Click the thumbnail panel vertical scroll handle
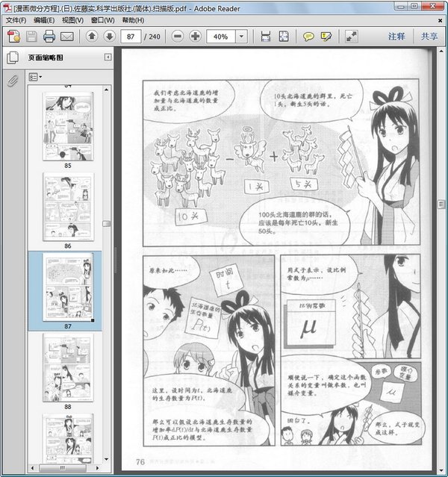 tap(106, 224)
